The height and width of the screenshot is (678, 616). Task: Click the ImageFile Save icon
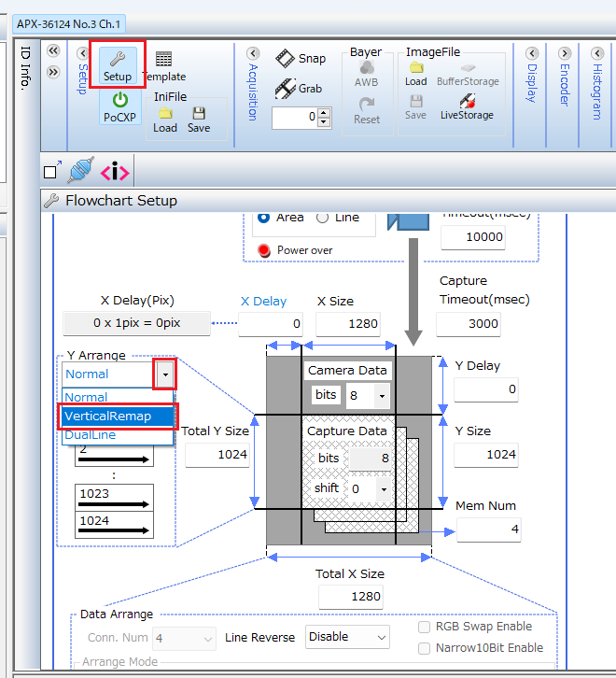click(416, 102)
